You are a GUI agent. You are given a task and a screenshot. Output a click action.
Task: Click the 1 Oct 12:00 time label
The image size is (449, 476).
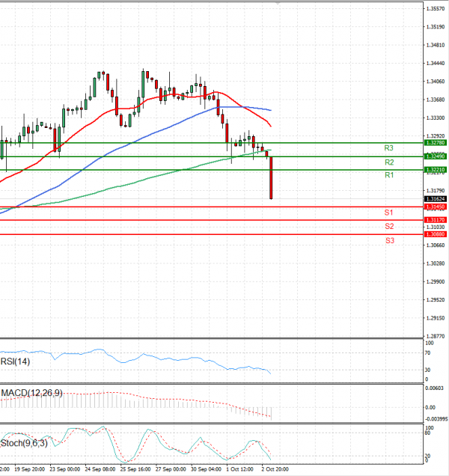pos(239,469)
